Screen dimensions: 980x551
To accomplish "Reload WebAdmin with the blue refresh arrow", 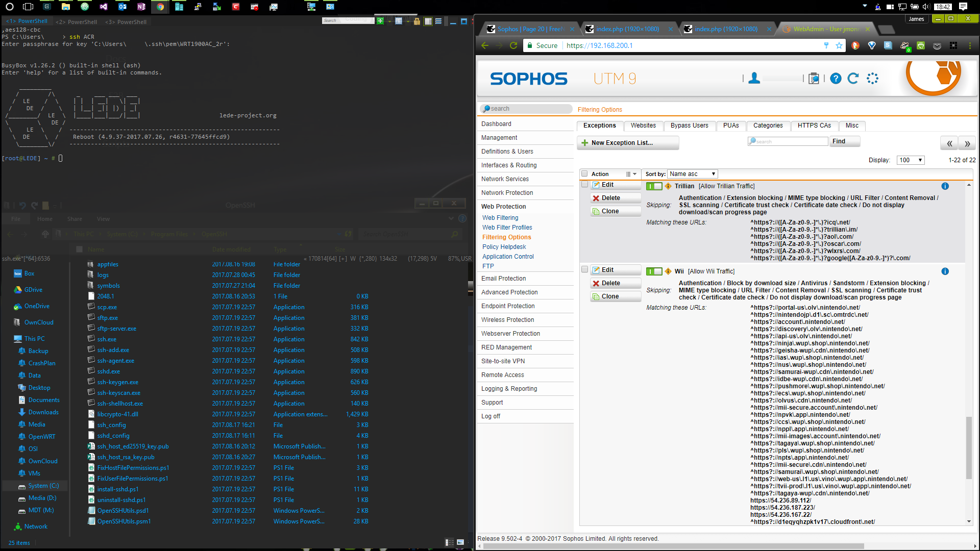I will [x=853, y=78].
